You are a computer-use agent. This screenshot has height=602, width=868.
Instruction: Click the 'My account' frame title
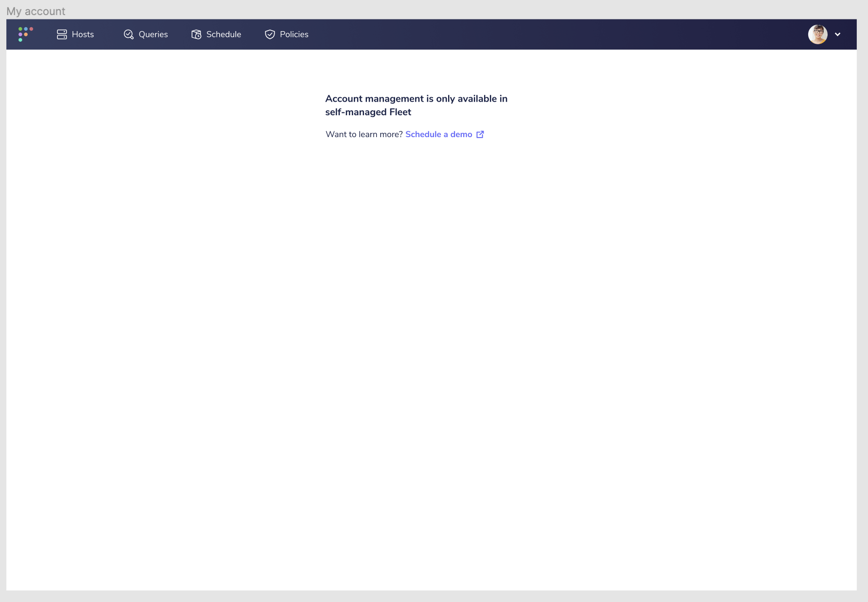[x=36, y=11]
